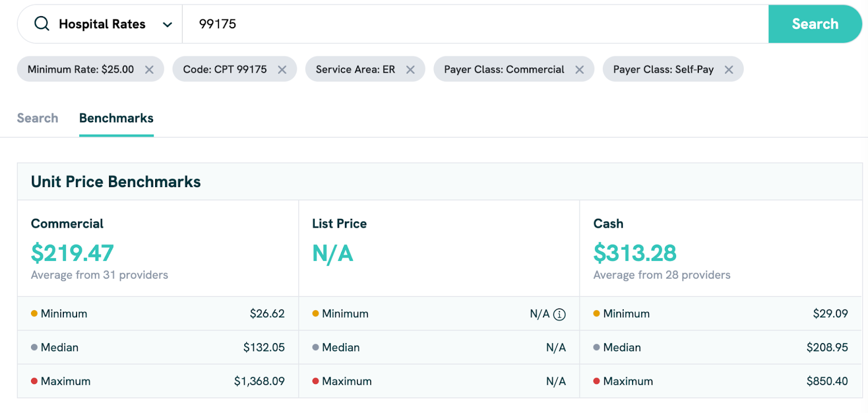Click the Minimum Rate: $25.00 filter chip label
The image size is (868, 413).
[81, 69]
